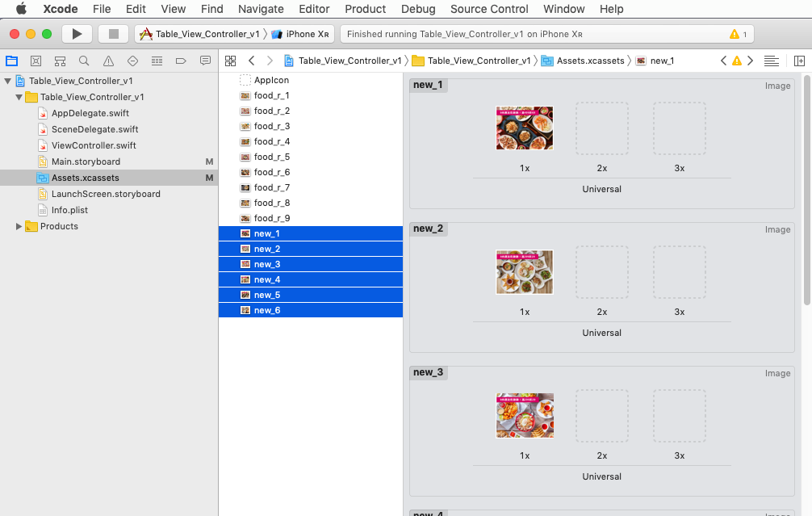Click the new_2 1x image thumbnail
Viewport: 812px width, 516px height.
525,272
